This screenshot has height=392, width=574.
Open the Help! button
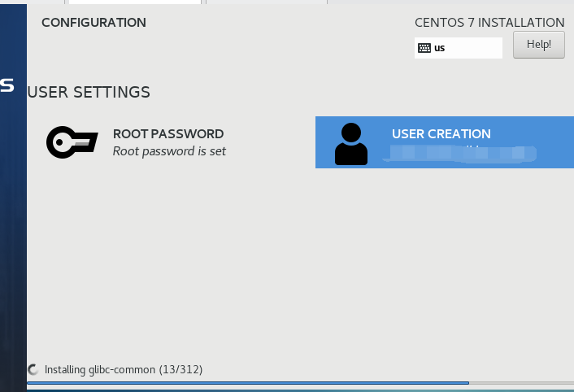point(539,45)
